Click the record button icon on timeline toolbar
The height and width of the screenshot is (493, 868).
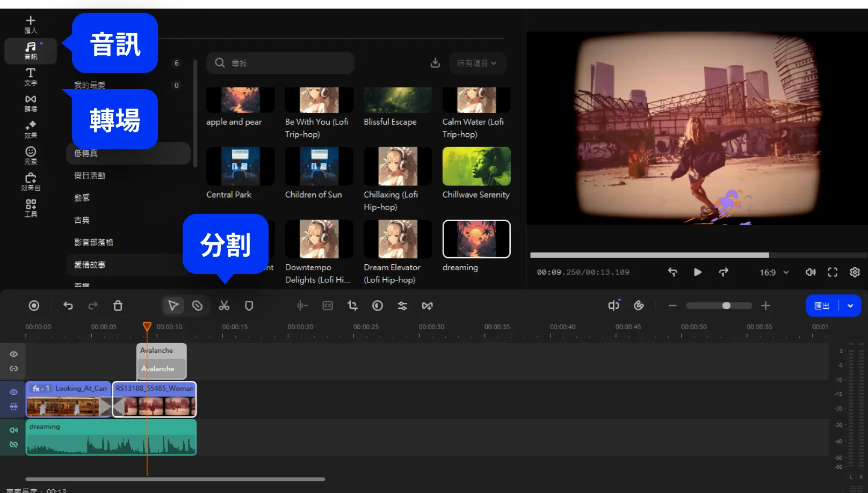34,306
